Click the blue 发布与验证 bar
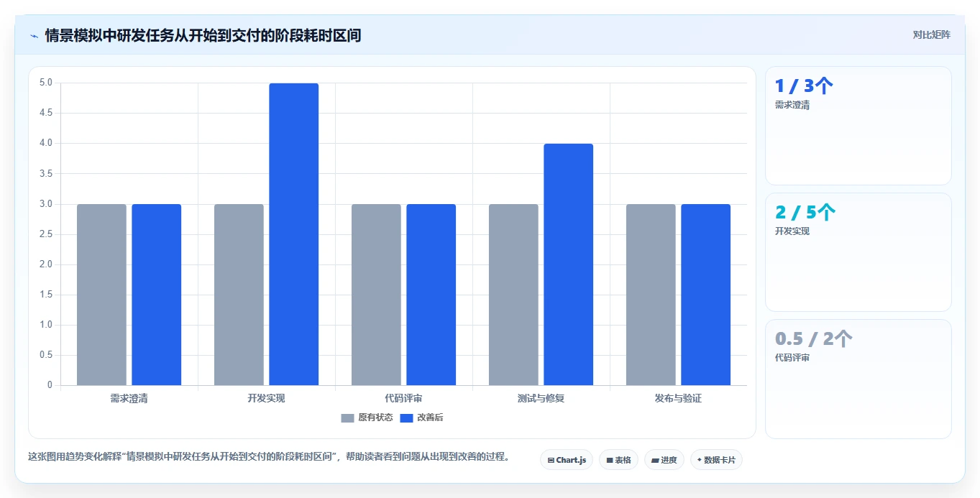Image resolution: width=980 pixels, height=498 pixels. (x=706, y=295)
